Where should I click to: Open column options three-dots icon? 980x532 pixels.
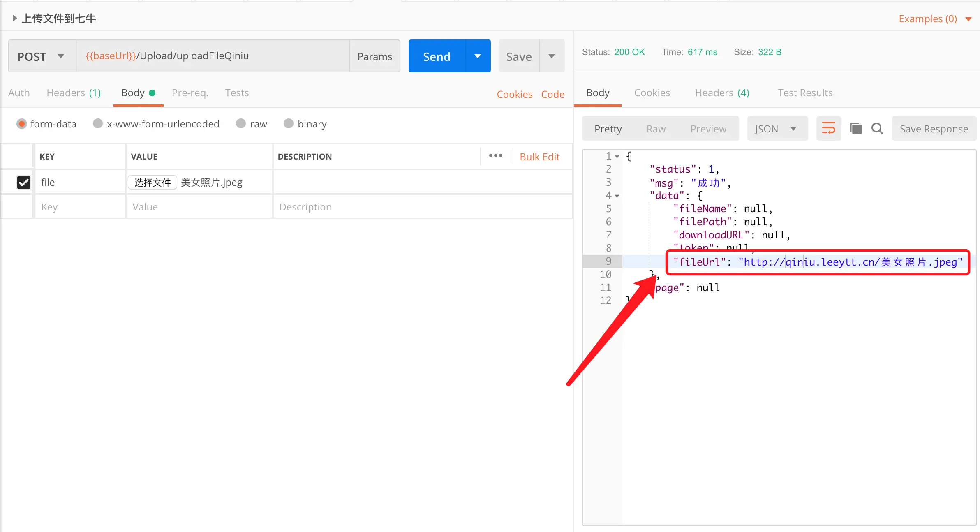(495, 156)
